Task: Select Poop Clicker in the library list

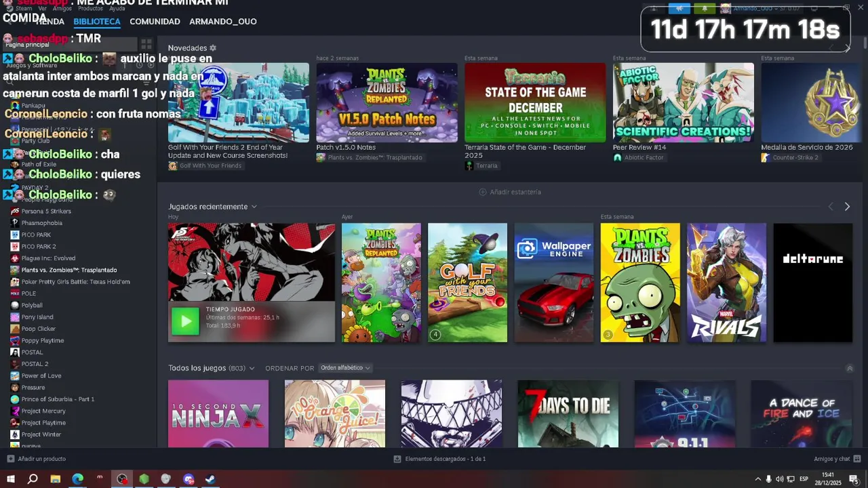Action: (x=39, y=329)
